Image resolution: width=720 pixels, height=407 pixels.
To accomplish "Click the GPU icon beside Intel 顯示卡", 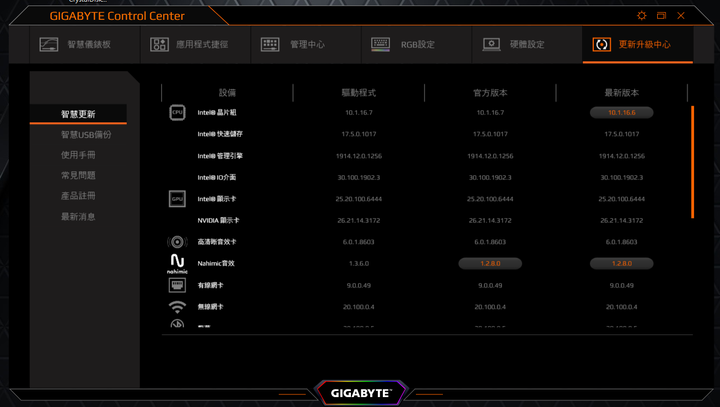I will 177,199.
